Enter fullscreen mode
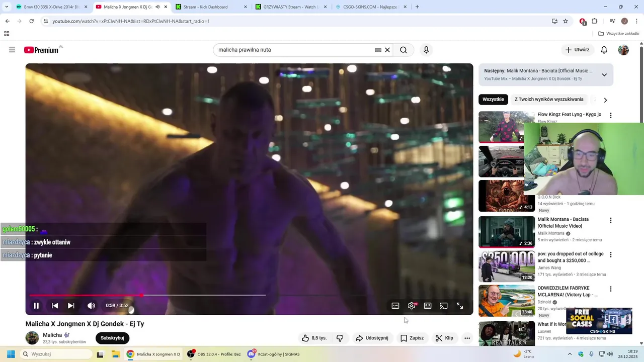644x362 pixels. click(460, 306)
